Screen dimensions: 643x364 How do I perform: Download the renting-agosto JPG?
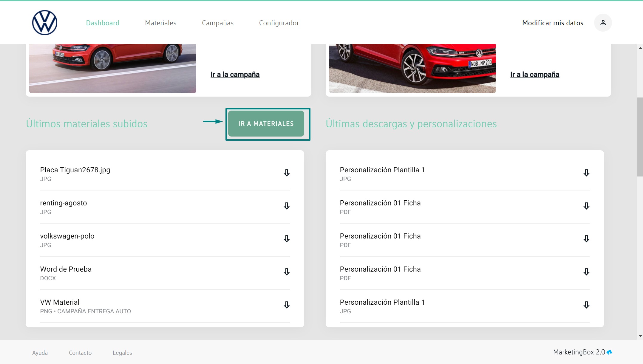[287, 206]
